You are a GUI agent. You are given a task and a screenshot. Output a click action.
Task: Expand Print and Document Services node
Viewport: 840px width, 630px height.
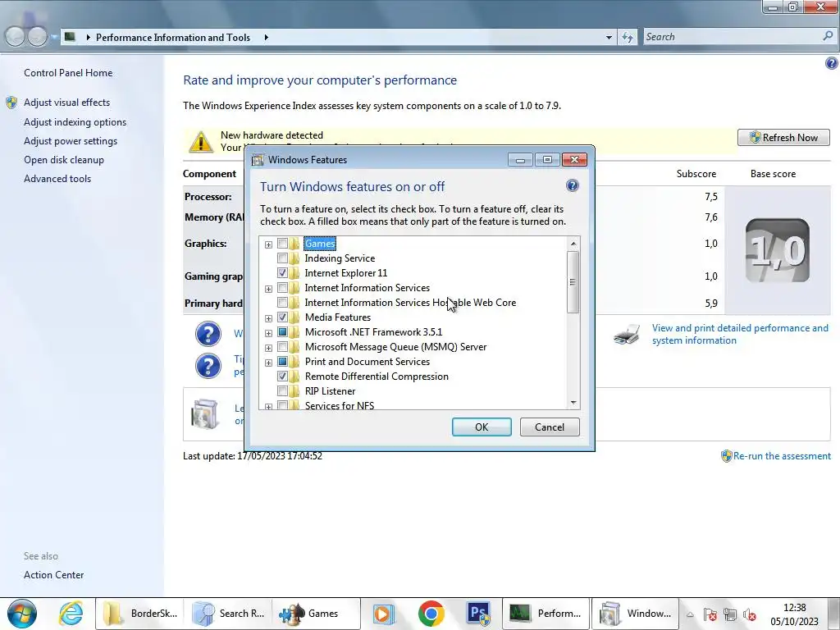[x=268, y=363]
